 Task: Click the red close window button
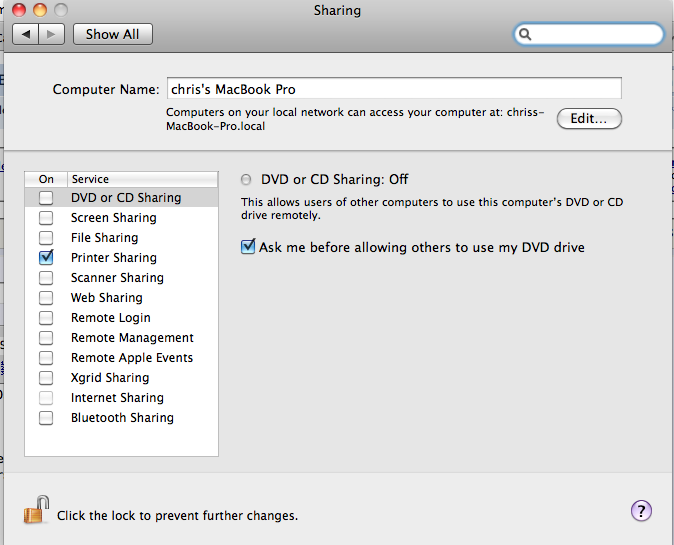tap(19, 9)
